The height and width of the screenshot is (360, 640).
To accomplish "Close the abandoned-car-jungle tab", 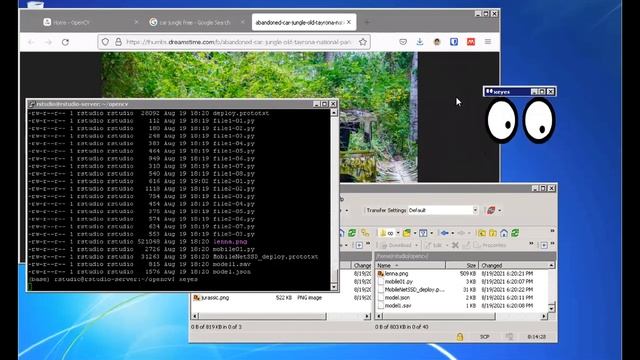I will point(349,22).
